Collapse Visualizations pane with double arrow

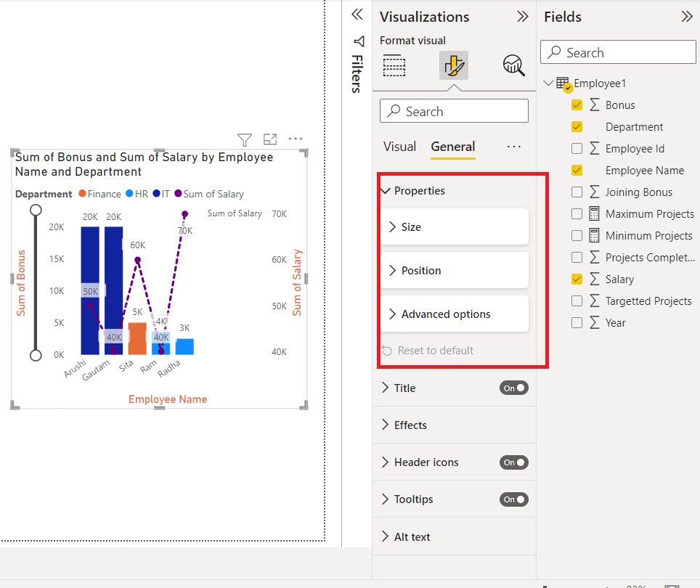522,17
